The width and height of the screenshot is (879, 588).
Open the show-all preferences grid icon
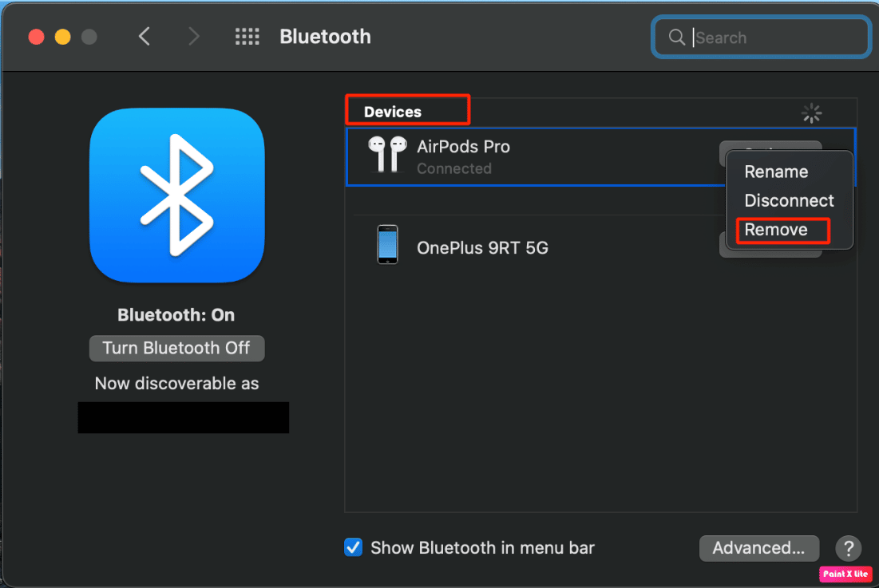point(247,37)
